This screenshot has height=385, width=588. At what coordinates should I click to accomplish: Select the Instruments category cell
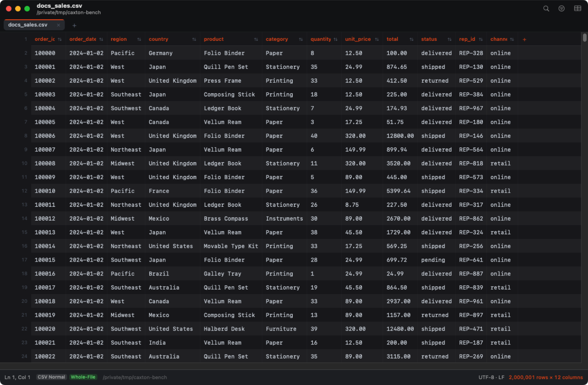(x=284, y=218)
